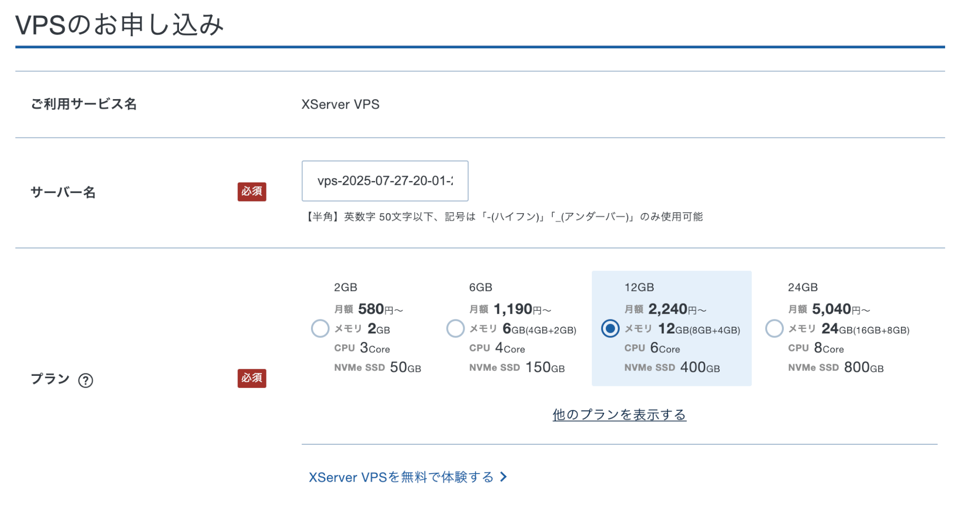This screenshot has height=508, width=980.
Task: Click the NVMe SSD 150GB text
Action: coord(517,368)
